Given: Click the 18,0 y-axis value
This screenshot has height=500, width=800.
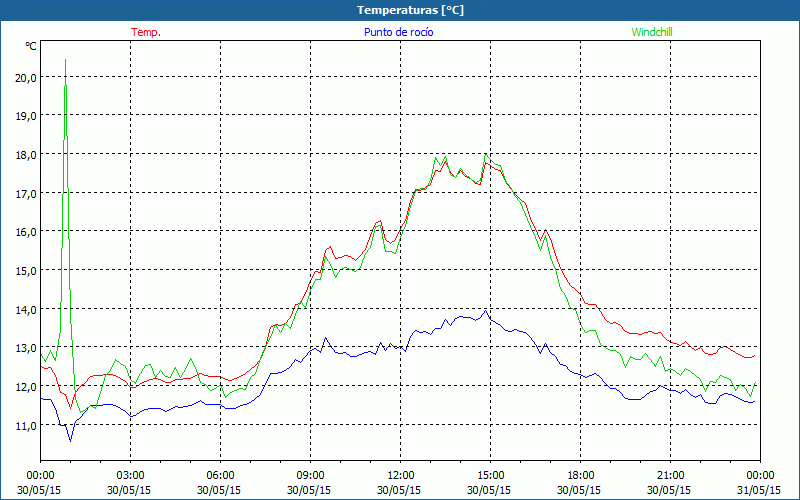Looking at the screenshot, I should click(x=26, y=155).
